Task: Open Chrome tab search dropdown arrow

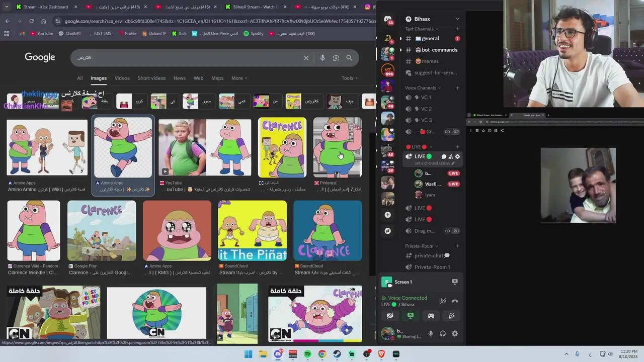Action: [7, 7]
